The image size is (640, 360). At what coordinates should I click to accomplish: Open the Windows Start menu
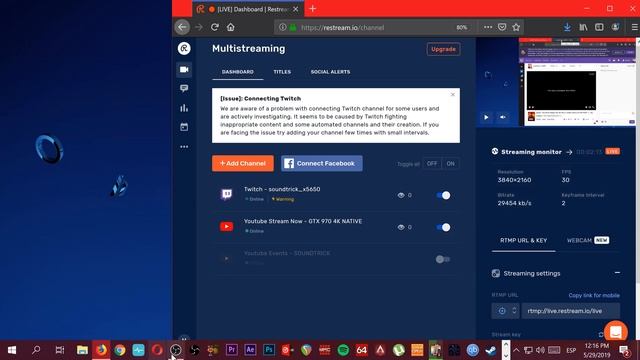point(12,350)
